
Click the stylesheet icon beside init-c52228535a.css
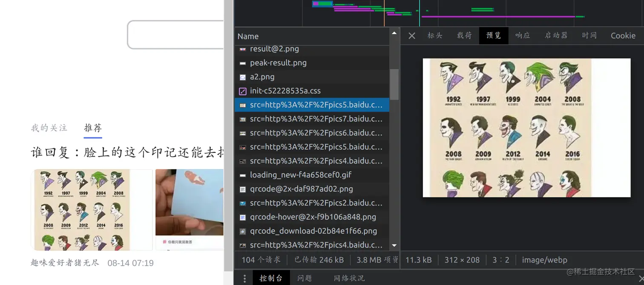243,90
